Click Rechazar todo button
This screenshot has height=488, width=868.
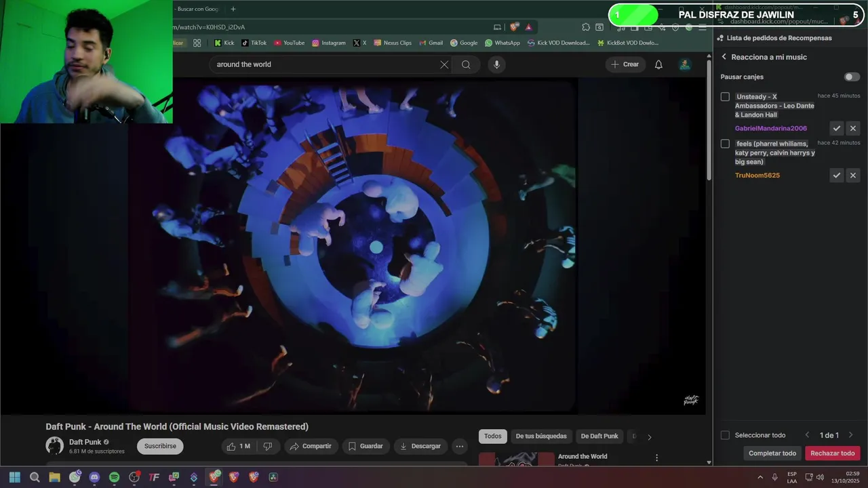pos(833,453)
